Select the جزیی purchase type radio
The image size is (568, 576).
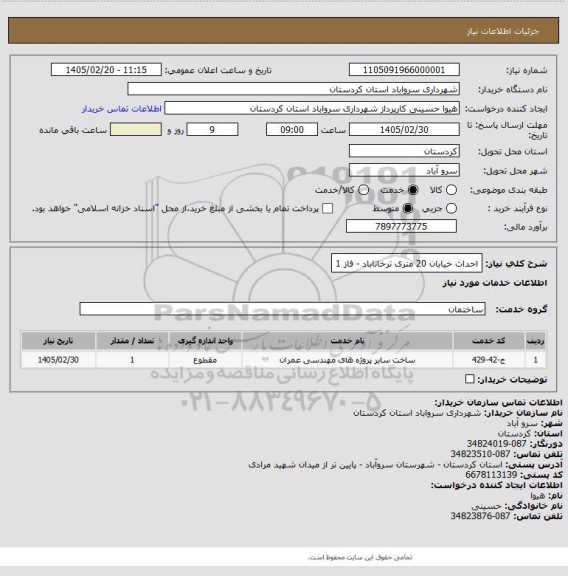click(451, 209)
